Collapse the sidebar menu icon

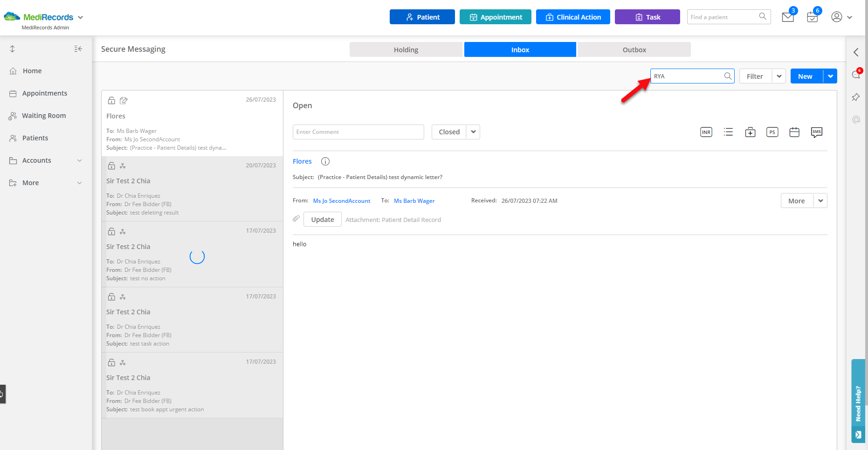(x=78, y=48)
